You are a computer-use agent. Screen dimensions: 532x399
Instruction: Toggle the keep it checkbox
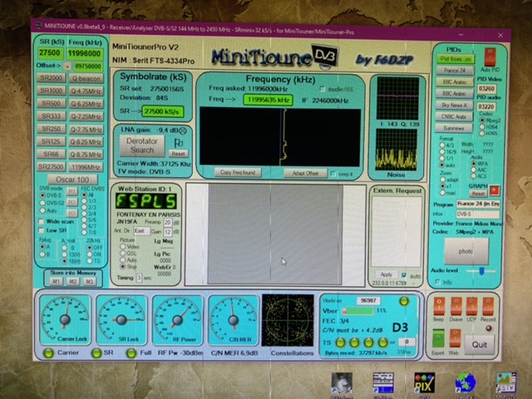[333, 174]
